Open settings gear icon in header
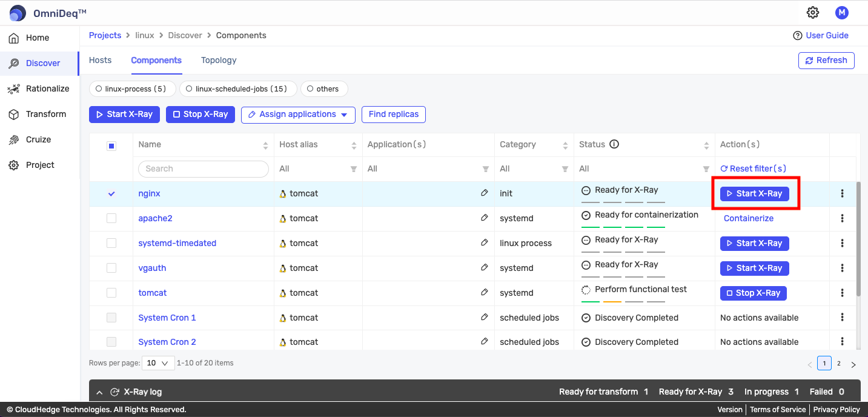Screen dimensions: 868x417 pyautogui.click(x=813, y=13)
